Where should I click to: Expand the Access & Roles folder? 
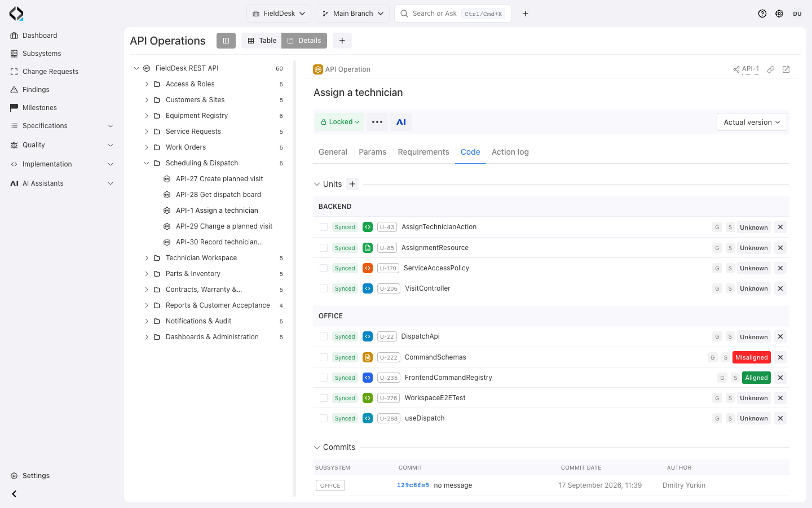pos(147,84)
